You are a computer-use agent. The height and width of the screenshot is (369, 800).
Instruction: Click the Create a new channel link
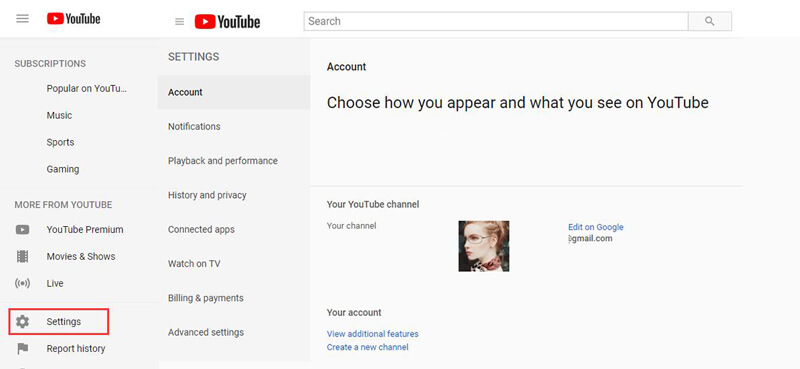click(367, 347)
